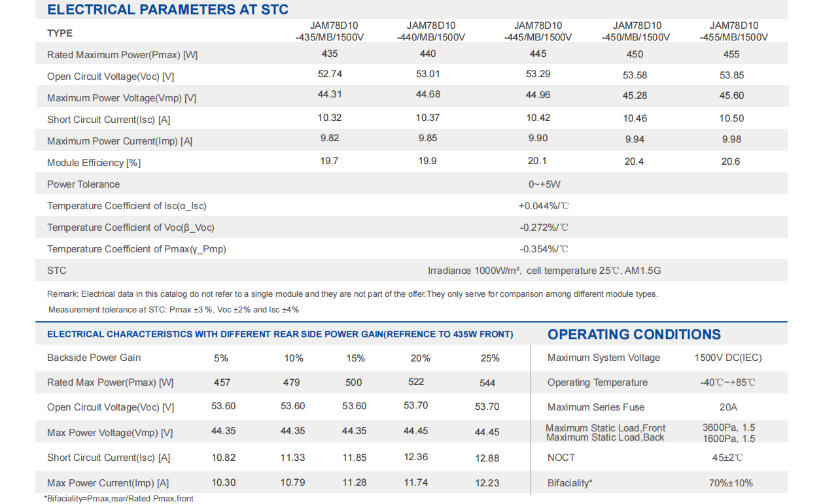Click the Power Tolerance value 0~+5W
This screenshot has height=504, width=821.
pyautogui.click(x=543, y=184)
